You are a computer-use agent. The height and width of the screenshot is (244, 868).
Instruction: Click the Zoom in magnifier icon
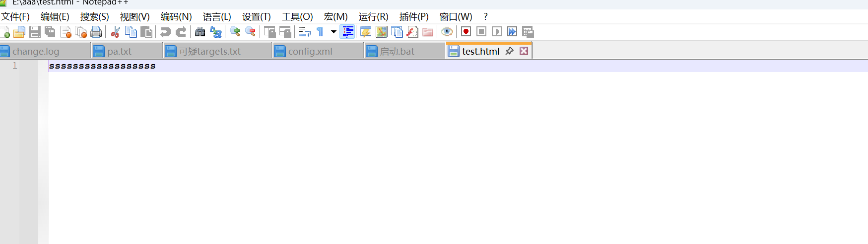(x=235, y=32)
